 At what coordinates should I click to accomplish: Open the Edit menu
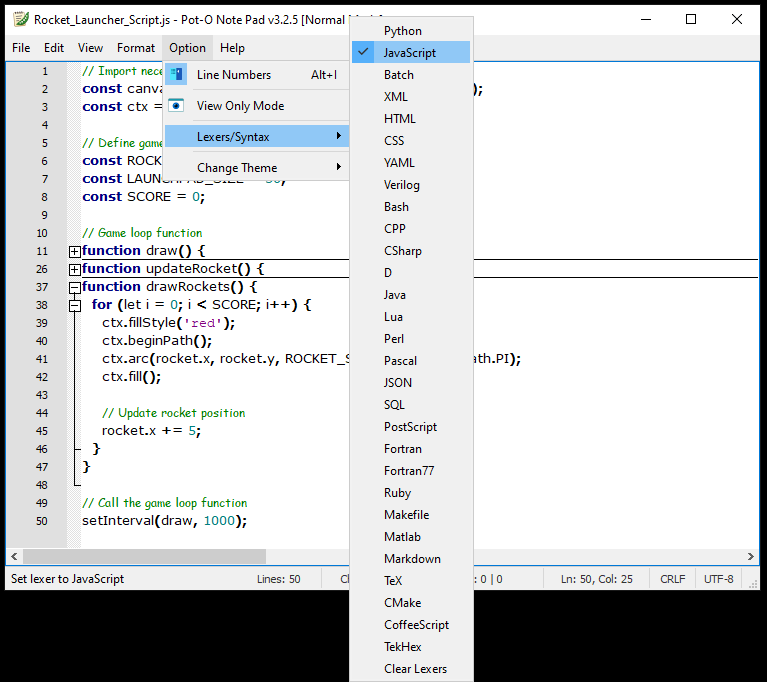pos(54,48)
